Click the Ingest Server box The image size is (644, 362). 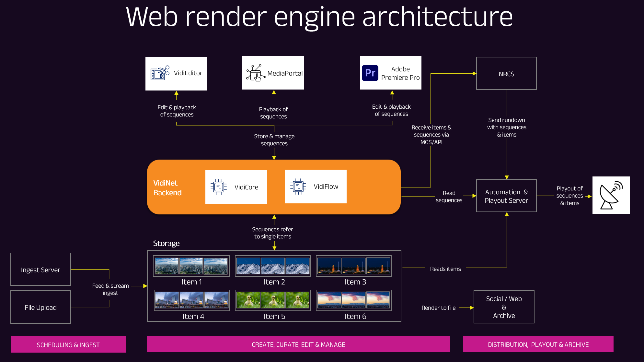[40, 270]
